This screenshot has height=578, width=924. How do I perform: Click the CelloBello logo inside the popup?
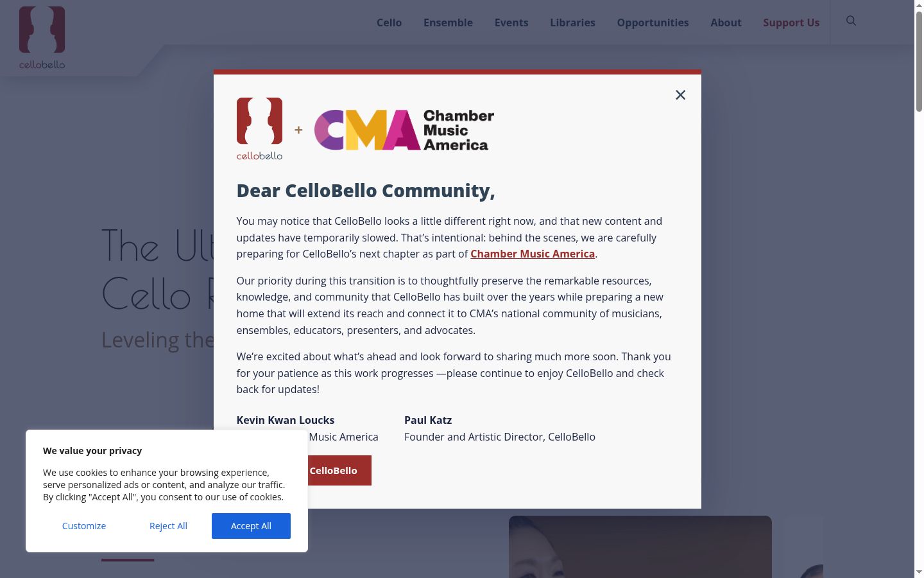(259, 129)
